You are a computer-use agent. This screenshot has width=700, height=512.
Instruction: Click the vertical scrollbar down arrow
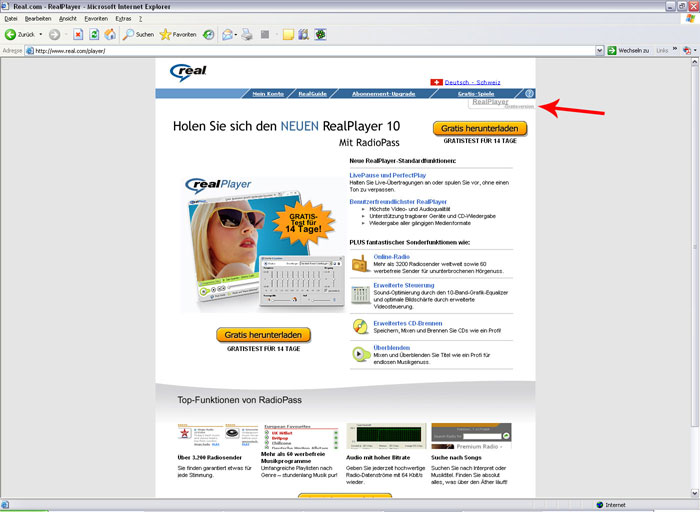pyautogui.click(x=695, y=493)
